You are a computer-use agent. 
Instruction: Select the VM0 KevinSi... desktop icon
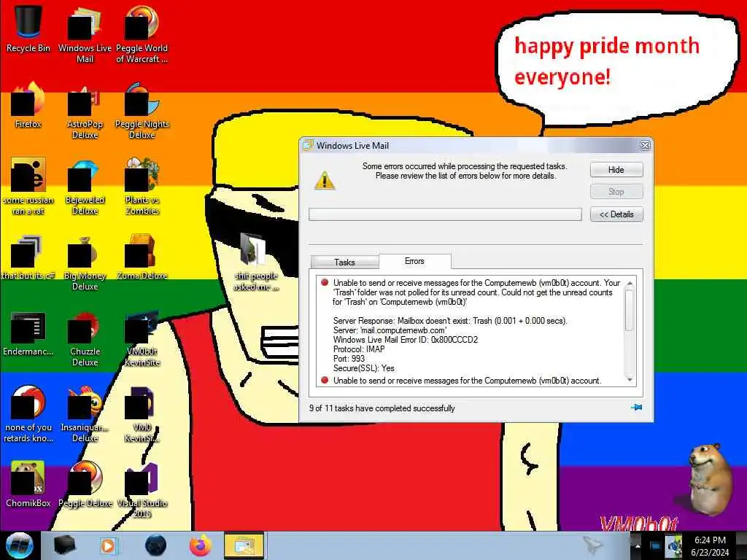click(x=142, y=413)
